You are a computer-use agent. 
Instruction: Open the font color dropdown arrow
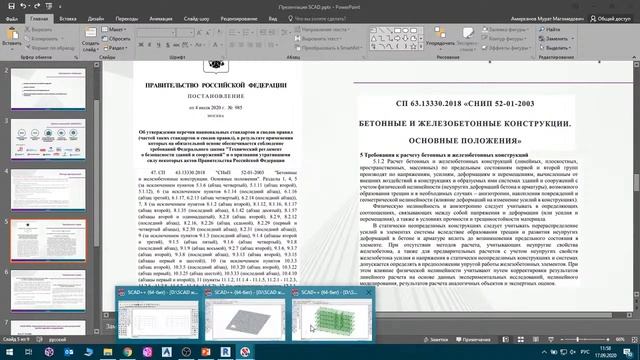point(222,45)
